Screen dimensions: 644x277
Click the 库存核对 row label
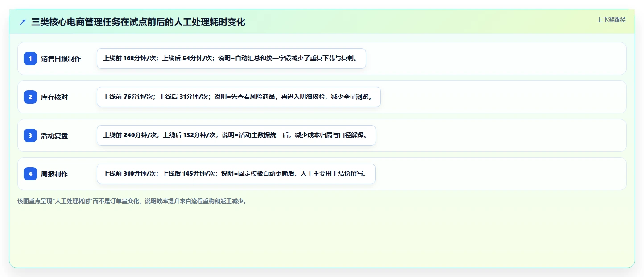point(54,97)
